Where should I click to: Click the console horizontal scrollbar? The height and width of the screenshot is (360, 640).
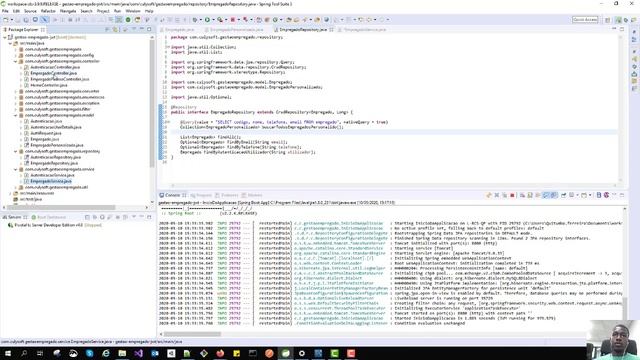tap(192, 334)
